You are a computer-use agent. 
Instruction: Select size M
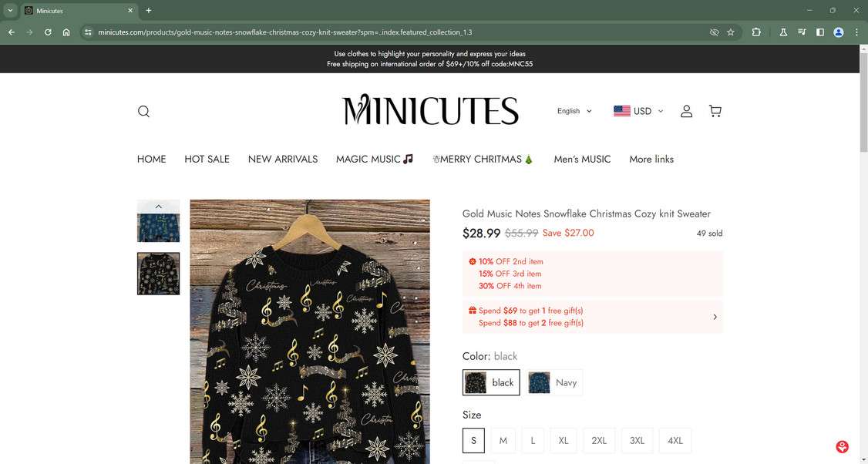click(503, 441)
